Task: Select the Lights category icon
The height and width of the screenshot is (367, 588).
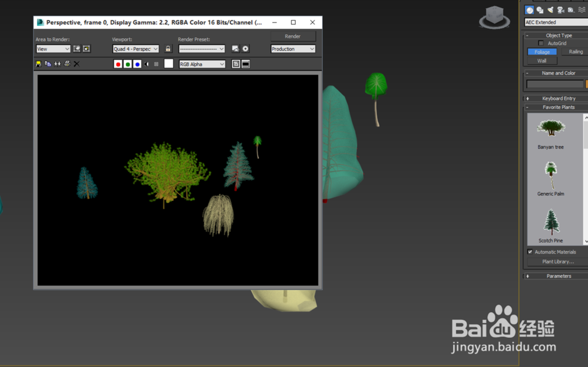Action: [x=550, y=10]
